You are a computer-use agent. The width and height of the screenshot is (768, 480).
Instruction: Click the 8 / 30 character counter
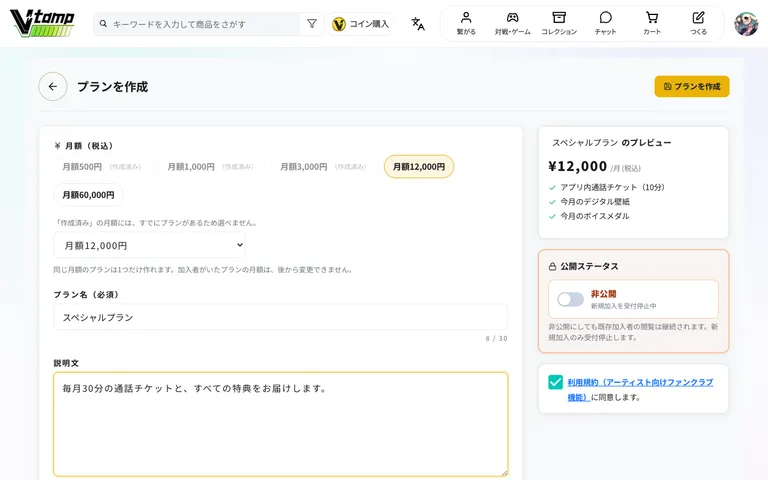pos(496,338)
